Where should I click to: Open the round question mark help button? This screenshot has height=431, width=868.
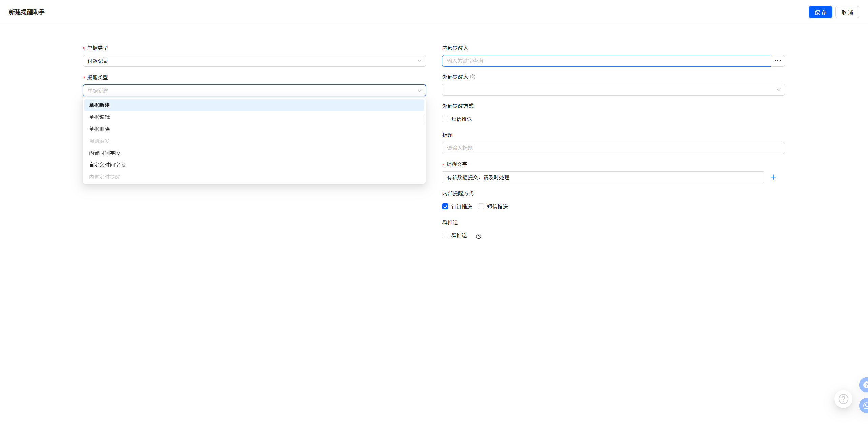coord(843,399)
